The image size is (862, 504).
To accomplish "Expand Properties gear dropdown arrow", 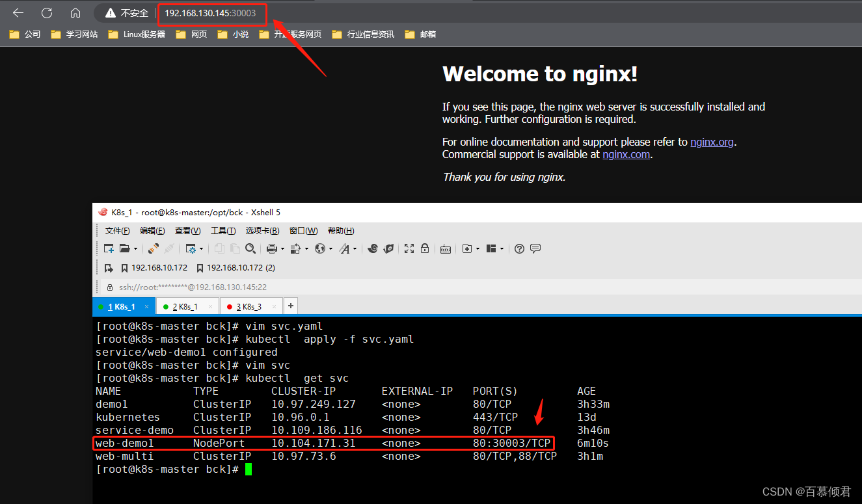I will click(x=201, y=248).
